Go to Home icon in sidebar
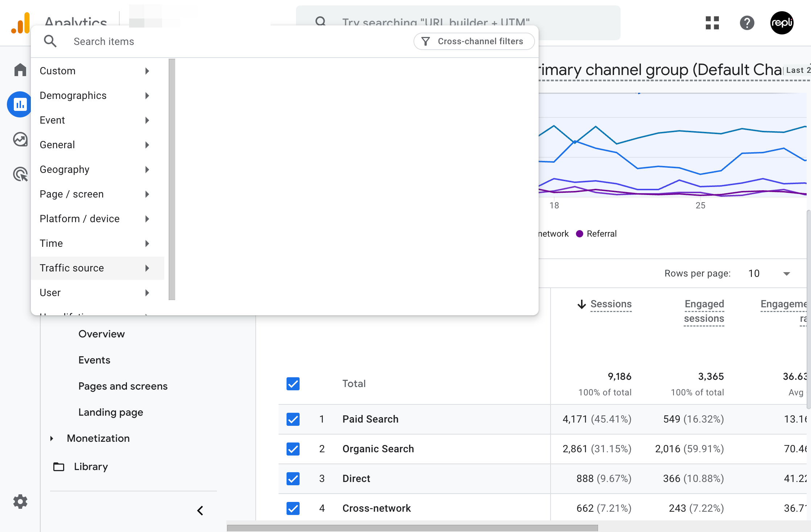This screenshot has height=532, width=811. point(20,70)
